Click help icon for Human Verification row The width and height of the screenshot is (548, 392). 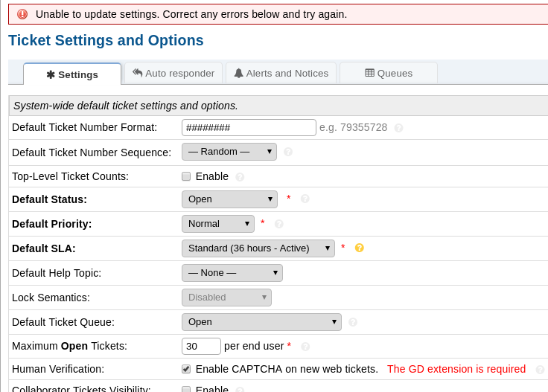(x=540, y=370)
